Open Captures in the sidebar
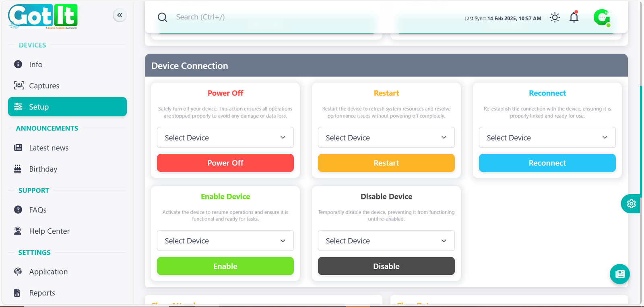 pyautogui.click(x=44, y=86)
